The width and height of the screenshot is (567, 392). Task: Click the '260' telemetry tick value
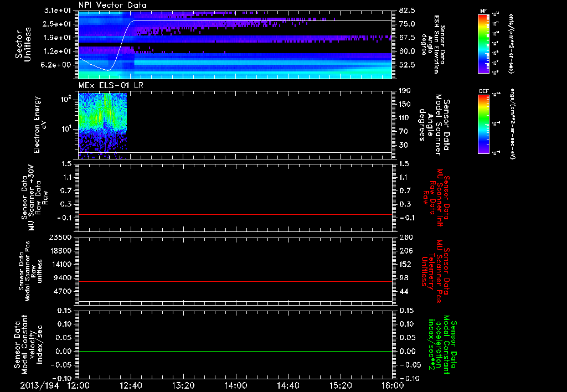(x=405, y=237)
